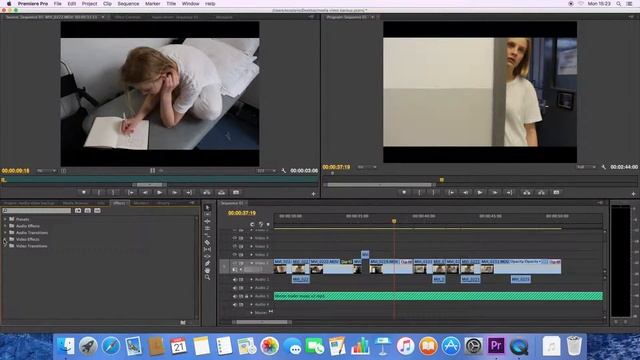Open Program monitor button editor plus
This screenshot has height=360, width=640.
click(633, 194)
